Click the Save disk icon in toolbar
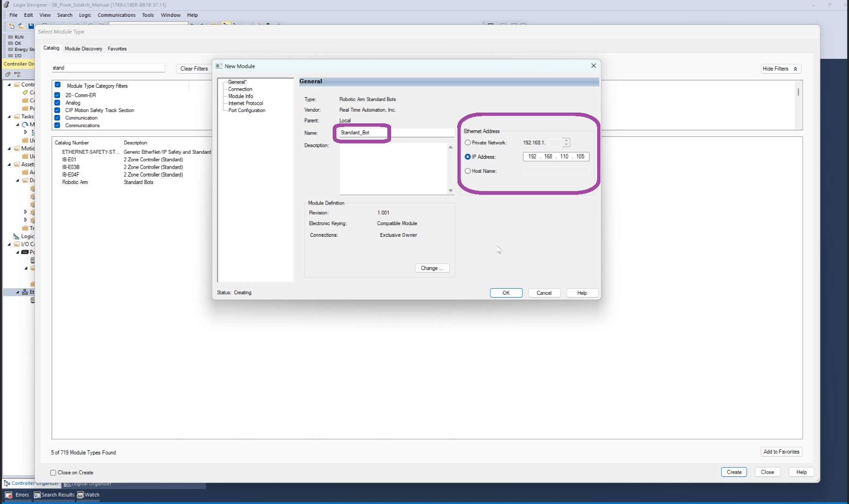849x504 pixels. coord(31,26)
